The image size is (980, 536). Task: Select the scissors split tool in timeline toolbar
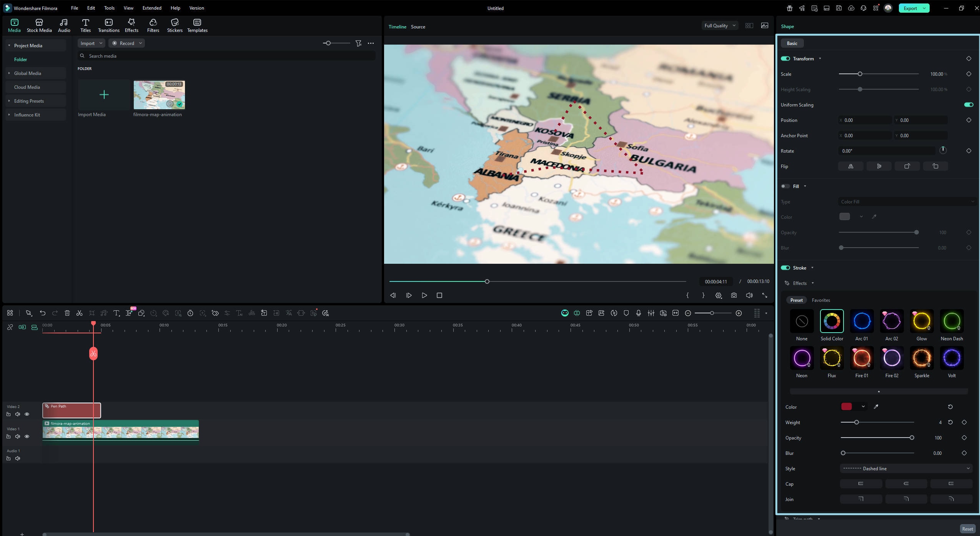79,313
